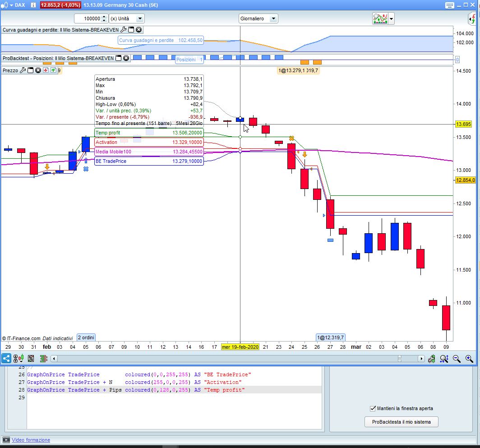
Task: Click the order book bars icon
Action: 43,358
